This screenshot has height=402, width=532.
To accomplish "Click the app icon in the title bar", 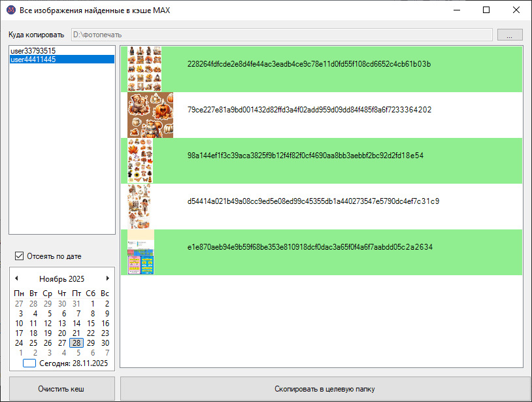I will tap(10, 10).
